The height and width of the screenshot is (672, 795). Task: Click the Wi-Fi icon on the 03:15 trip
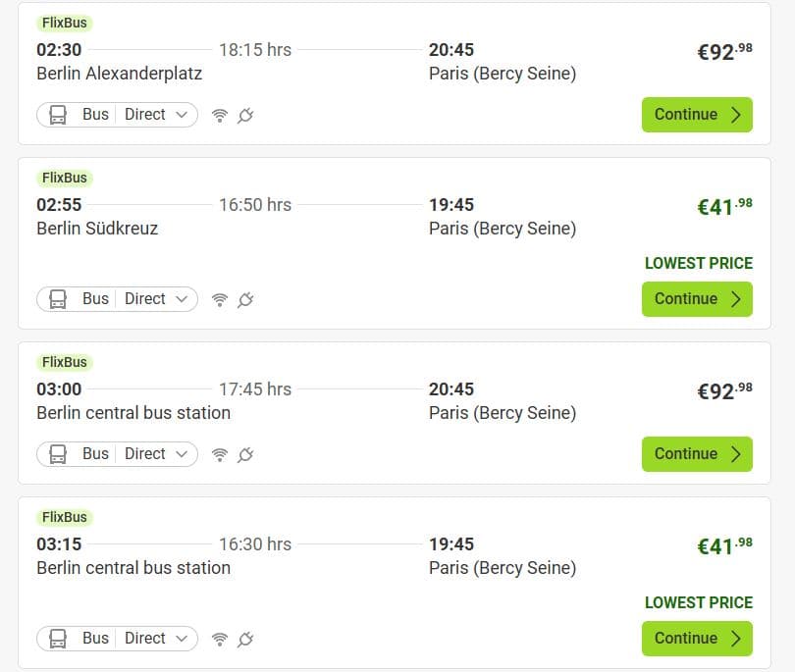[x=220, y=639]
